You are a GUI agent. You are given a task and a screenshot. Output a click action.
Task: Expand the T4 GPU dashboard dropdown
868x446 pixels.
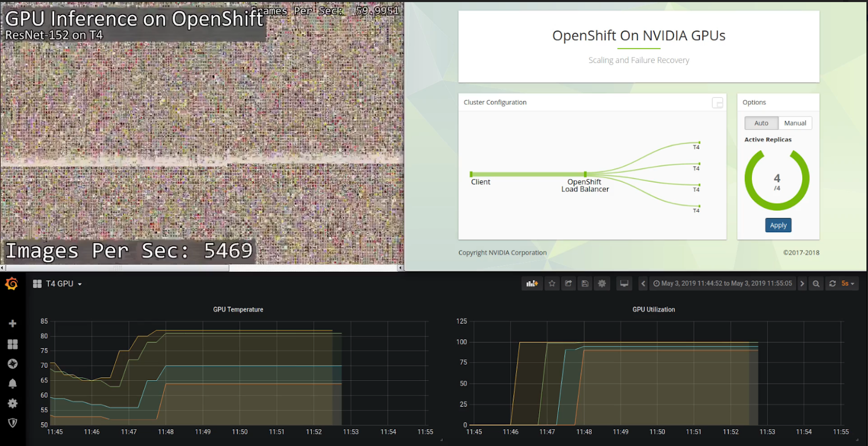pos(58,284)
